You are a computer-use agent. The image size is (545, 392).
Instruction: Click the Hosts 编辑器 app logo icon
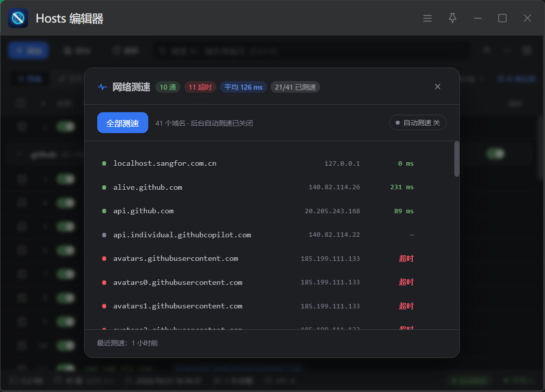[x=18, y=18]
